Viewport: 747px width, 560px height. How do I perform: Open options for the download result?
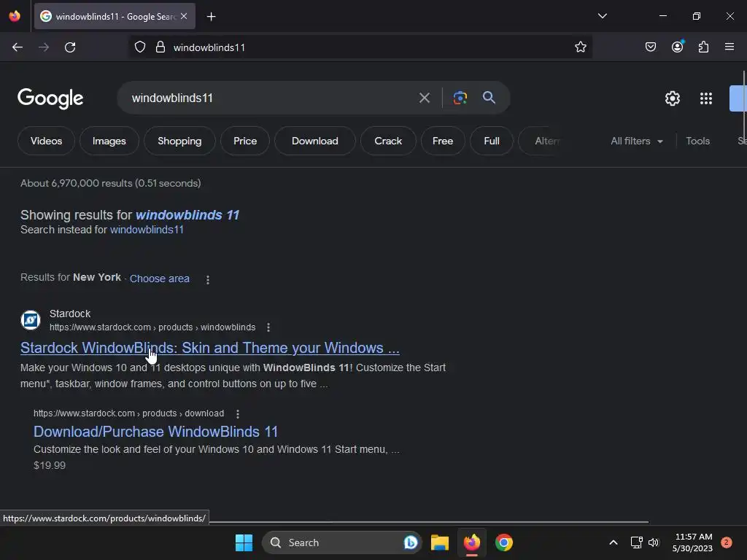click(x=237, y=414)
